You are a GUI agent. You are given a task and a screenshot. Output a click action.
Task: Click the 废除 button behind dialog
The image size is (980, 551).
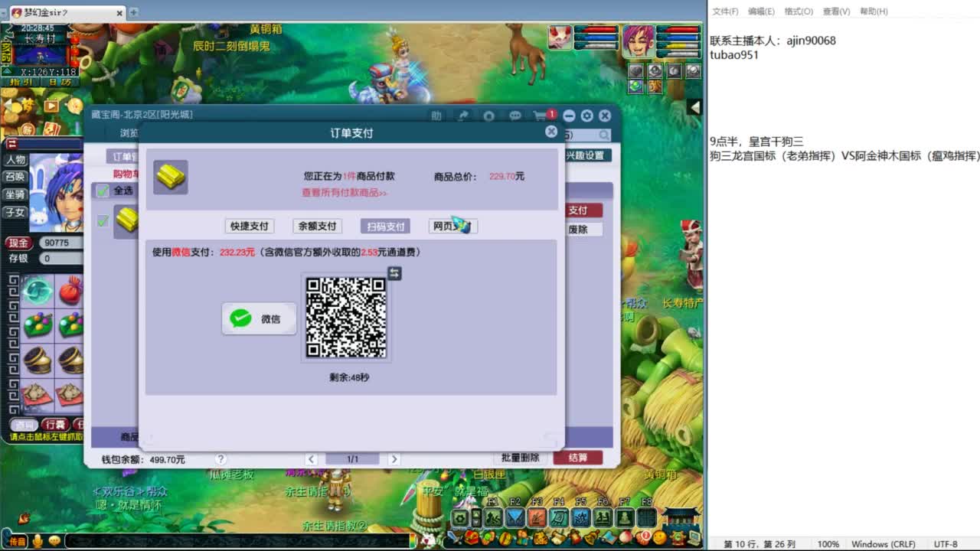584,230
